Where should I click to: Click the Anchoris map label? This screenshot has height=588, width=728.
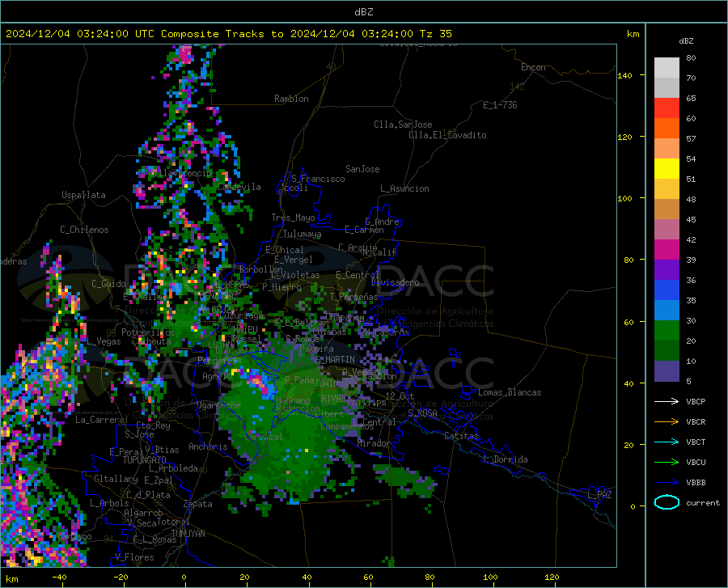(x=208, y=446)
